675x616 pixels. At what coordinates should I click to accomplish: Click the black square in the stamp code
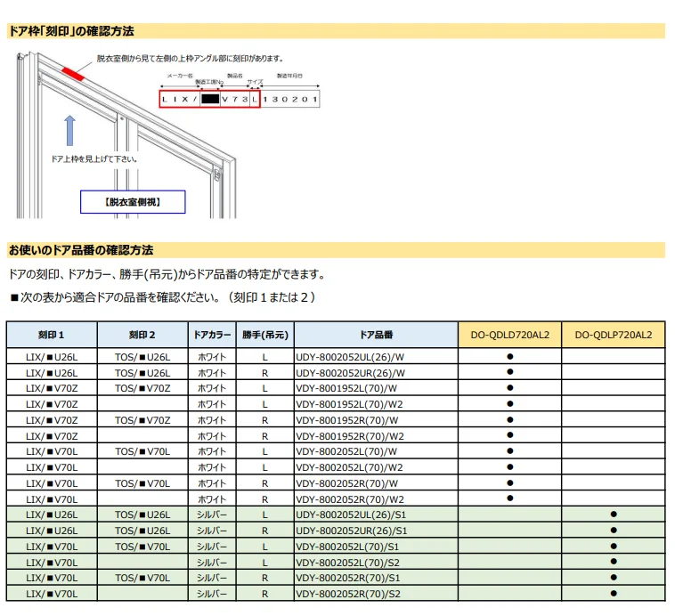tap(209, 100)
